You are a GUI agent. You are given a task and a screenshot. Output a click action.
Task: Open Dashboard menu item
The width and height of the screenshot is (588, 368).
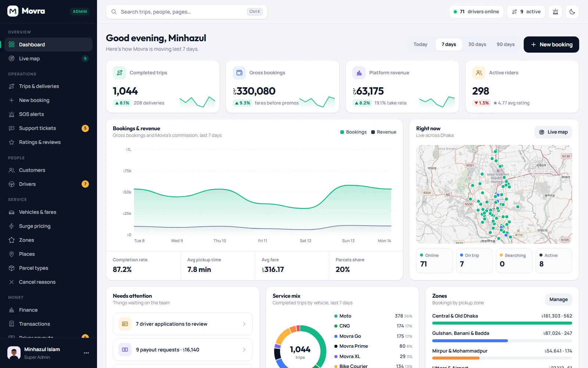[49, 45]
